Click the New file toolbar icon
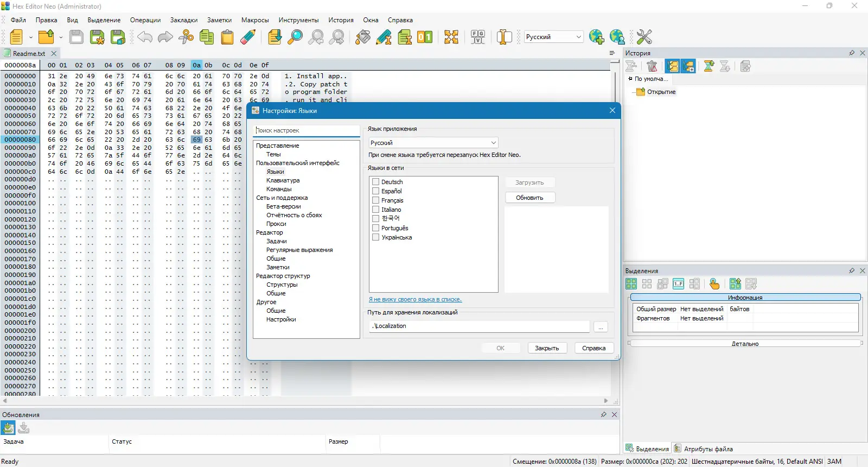 tap(16, 37)
